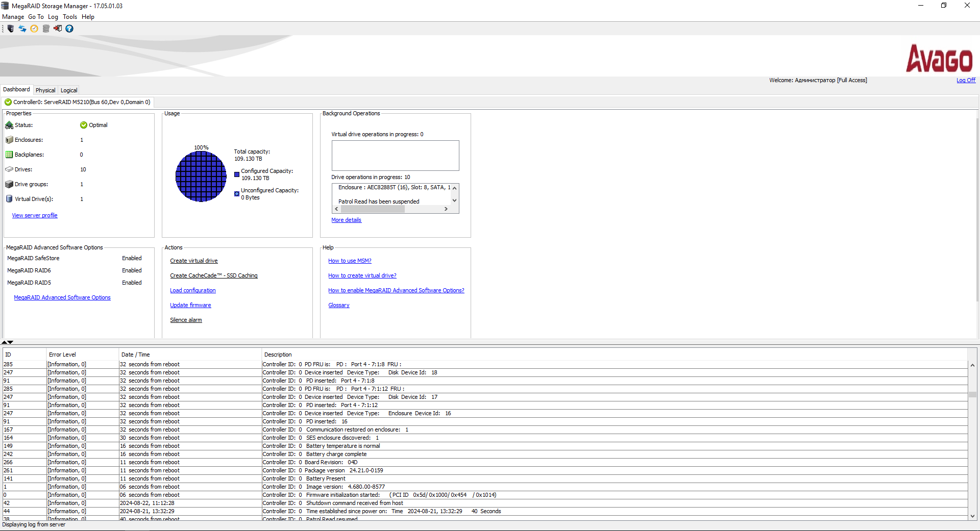The height and width of the screenshot is (531, 980).
Task: Select log row 'Battery charge complete'
Action: [485, 454]
